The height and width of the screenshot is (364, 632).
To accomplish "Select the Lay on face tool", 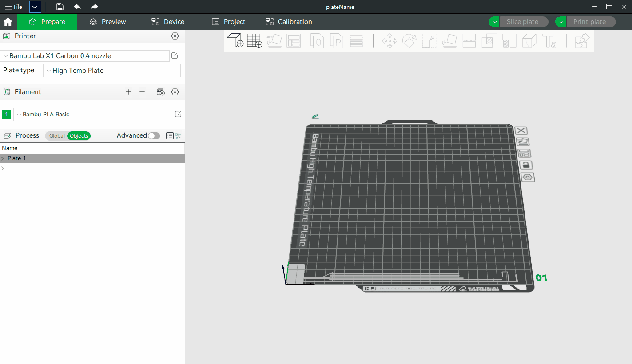I will [449, 41].
